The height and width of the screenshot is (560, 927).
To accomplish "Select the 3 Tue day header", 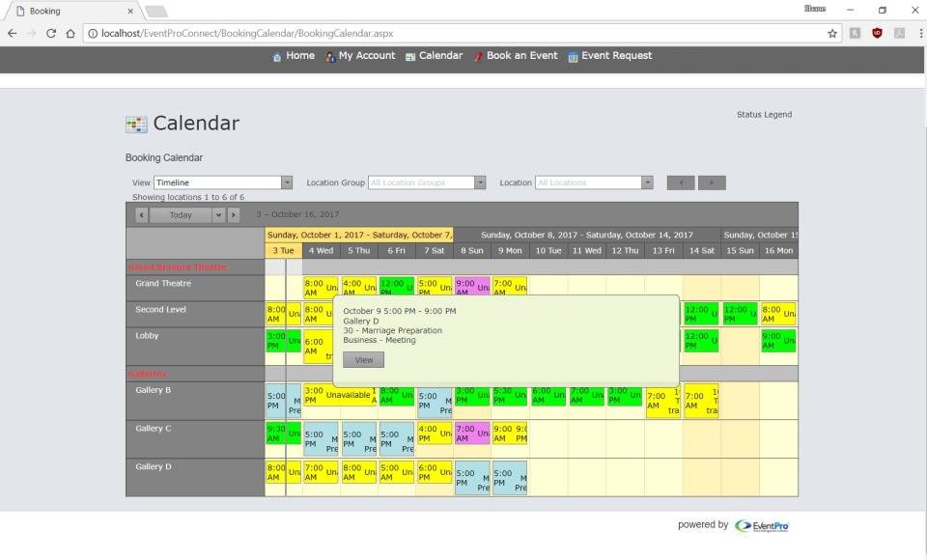I will pyautogui.click(x=284, y=251).
